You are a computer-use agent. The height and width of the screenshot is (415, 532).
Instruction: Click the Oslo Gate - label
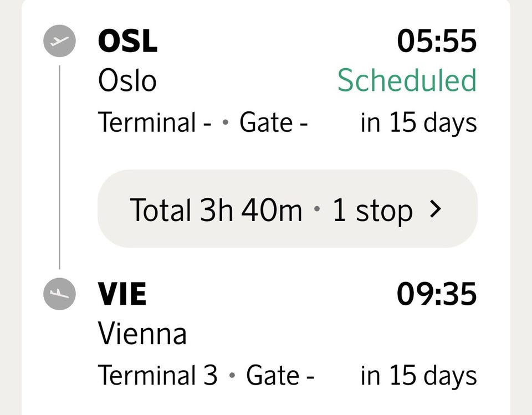click(273, 122)
